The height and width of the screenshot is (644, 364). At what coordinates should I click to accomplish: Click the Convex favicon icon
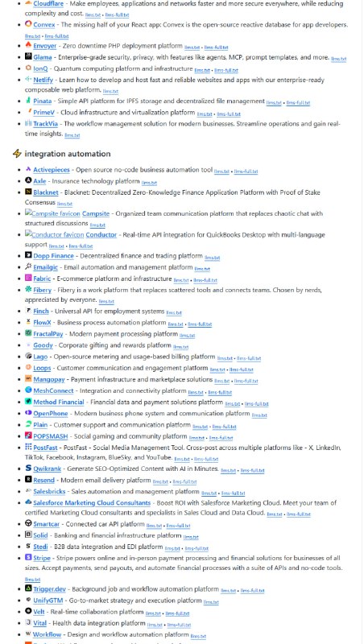click(x=28, y=24)
